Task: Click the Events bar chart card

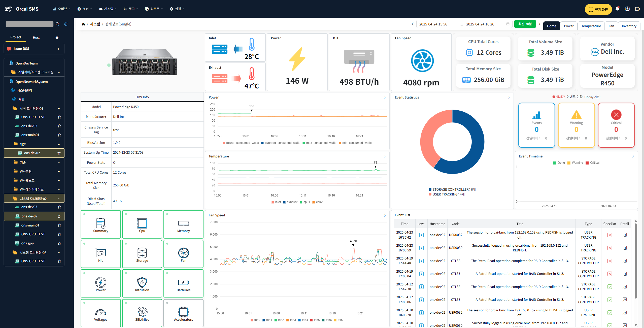Action: pos(536,125)
